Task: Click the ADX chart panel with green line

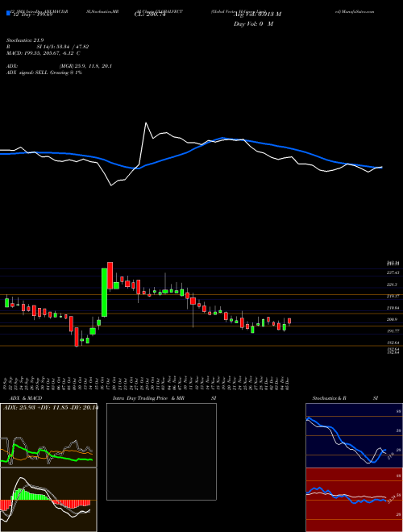Action: pos(48,435)
